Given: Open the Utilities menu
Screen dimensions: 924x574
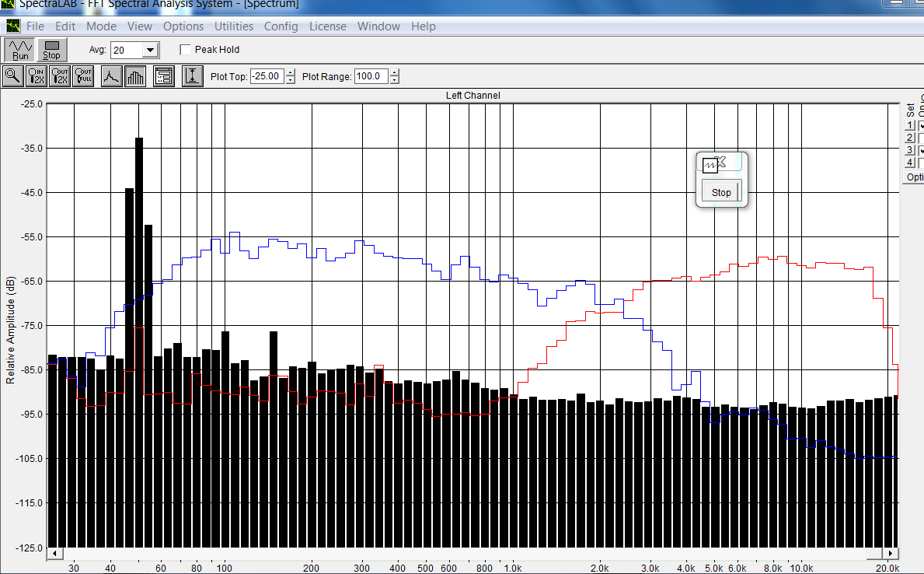Looking at the screenshot, I should click(234, 26).
